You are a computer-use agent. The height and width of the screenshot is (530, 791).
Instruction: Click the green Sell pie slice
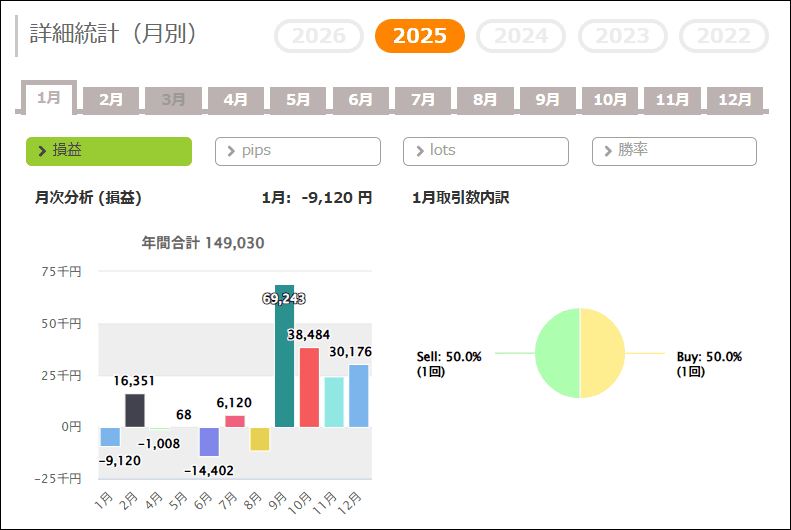point(557,353)
